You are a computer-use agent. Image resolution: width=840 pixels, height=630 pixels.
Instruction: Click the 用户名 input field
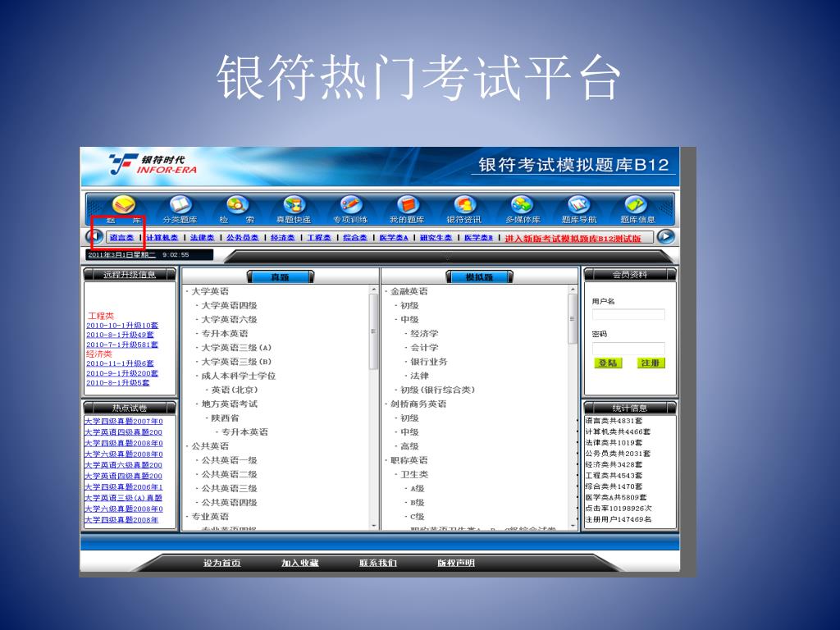coord(628,314)
